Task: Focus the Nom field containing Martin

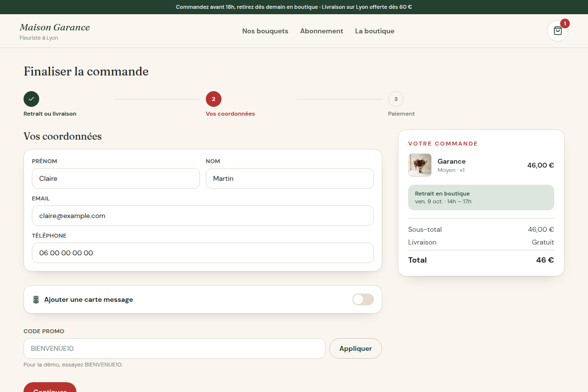Action: 290,178
